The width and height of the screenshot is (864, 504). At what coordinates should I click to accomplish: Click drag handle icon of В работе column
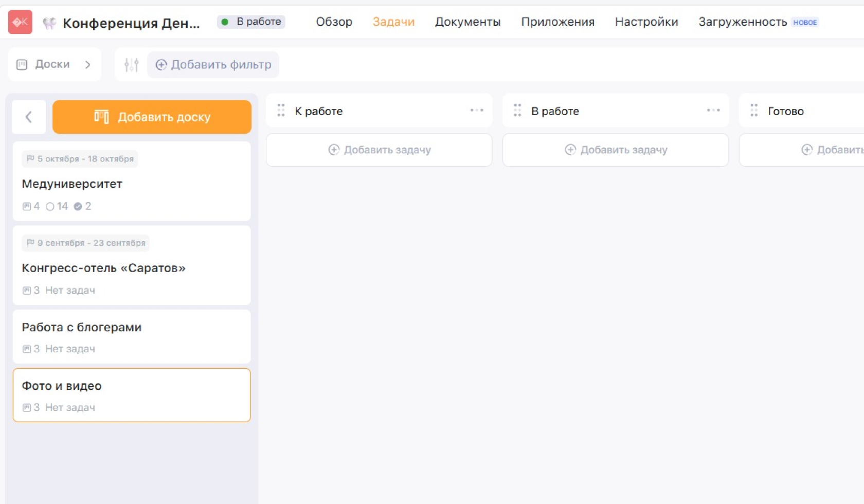click(x=517, y=110)
